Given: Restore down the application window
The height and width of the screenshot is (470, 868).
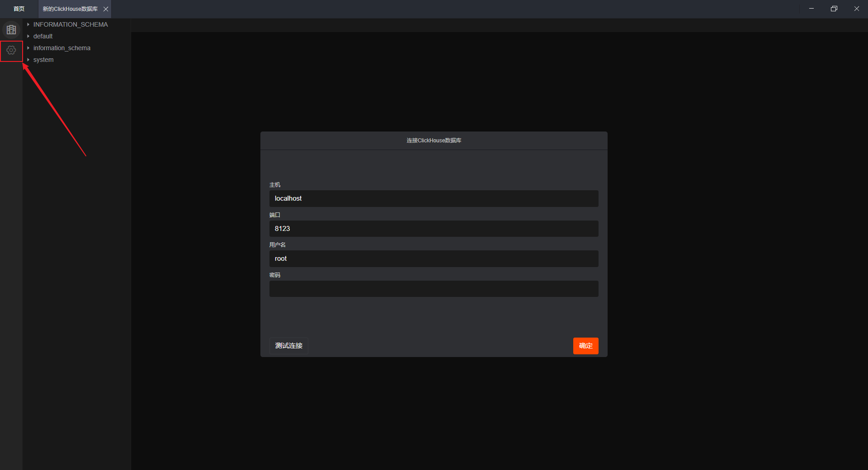Looking at the screenshot, I should (834, 9).
